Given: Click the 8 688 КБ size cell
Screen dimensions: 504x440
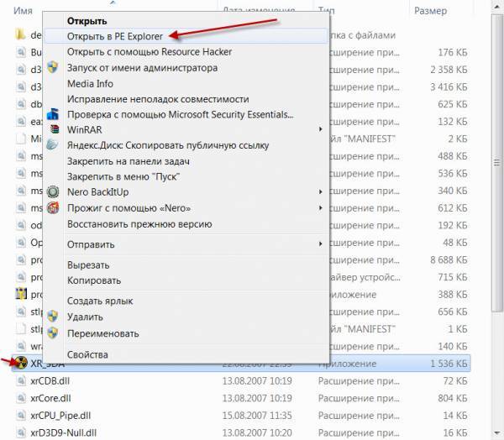Looking at the screenshot, I should coord(449,259).
